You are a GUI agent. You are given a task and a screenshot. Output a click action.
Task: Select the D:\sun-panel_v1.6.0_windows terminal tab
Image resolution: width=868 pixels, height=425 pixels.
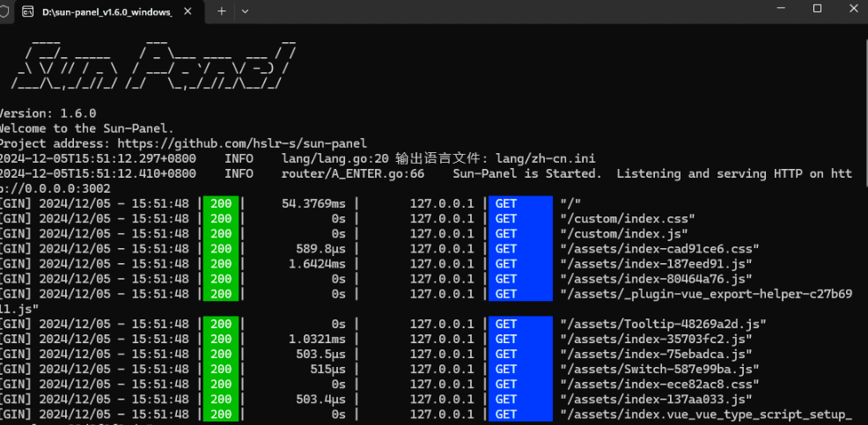[x=107, y=11]
